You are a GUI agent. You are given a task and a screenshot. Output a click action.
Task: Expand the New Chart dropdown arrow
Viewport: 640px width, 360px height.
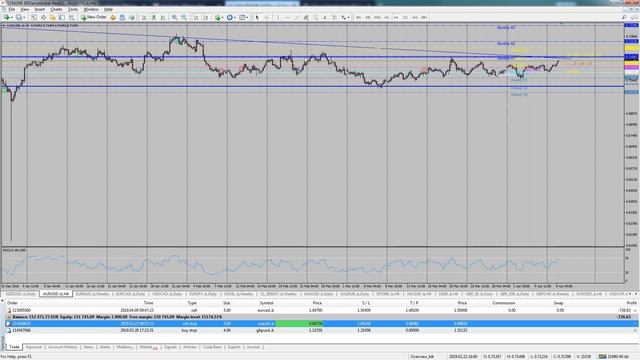(x=12, y=18)
